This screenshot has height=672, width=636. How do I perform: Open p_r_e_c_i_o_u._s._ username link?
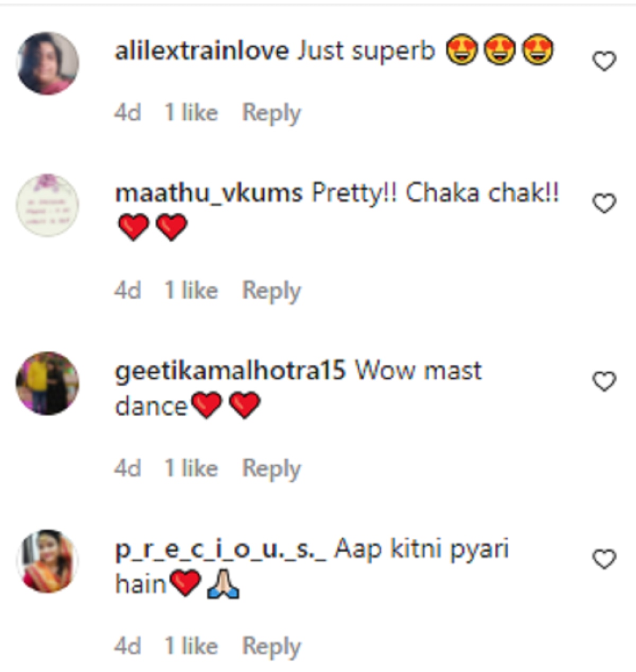220,549
